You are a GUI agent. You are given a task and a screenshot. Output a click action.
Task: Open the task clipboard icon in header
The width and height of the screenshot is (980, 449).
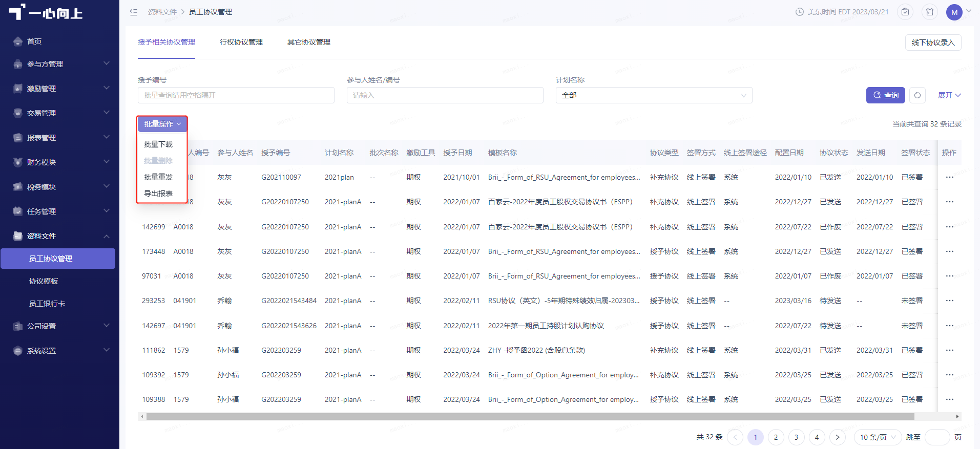pos(905,12)
